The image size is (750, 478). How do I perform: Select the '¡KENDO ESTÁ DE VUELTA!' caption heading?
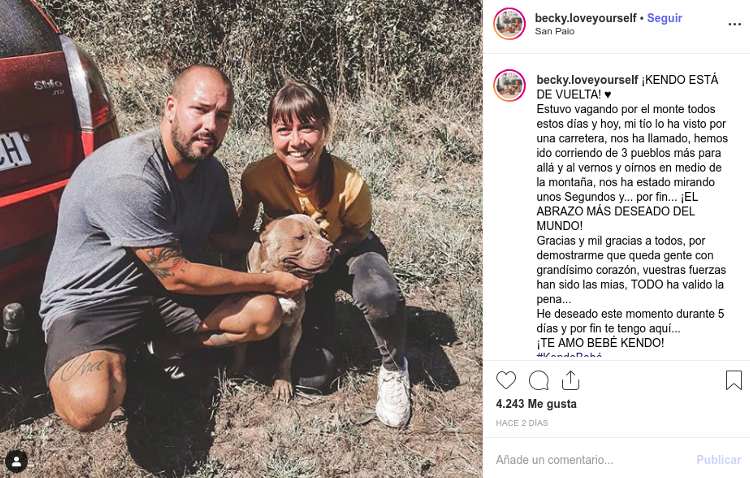point(627,87)
